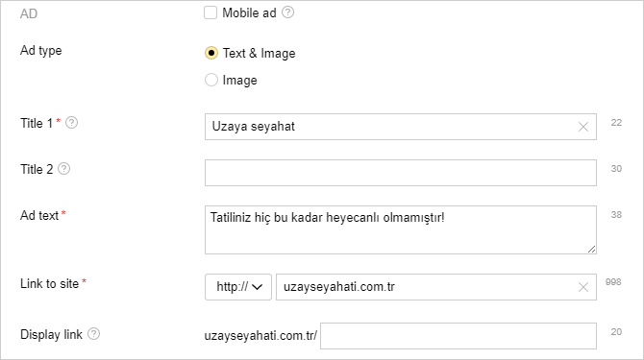The width and height of the screenshot is (644, 360).
Task: Clear the Title 1 field with X
Action: click(x=583, y=127)
